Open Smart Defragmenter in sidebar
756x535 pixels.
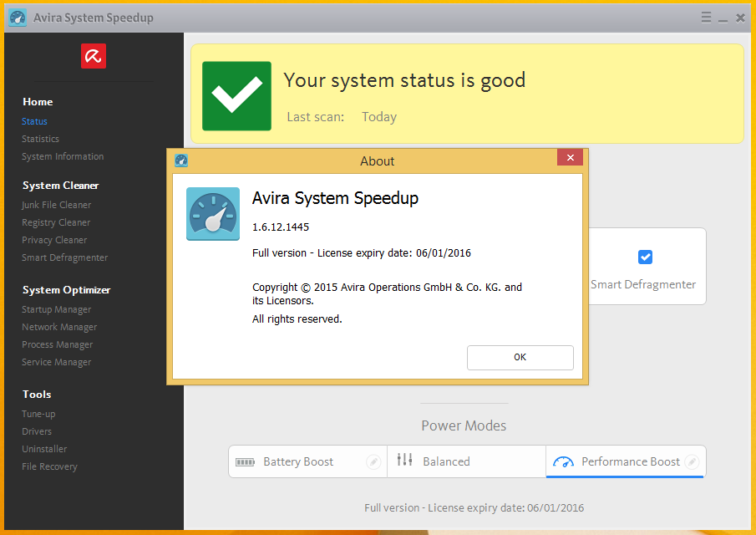[x=64, y=258]
